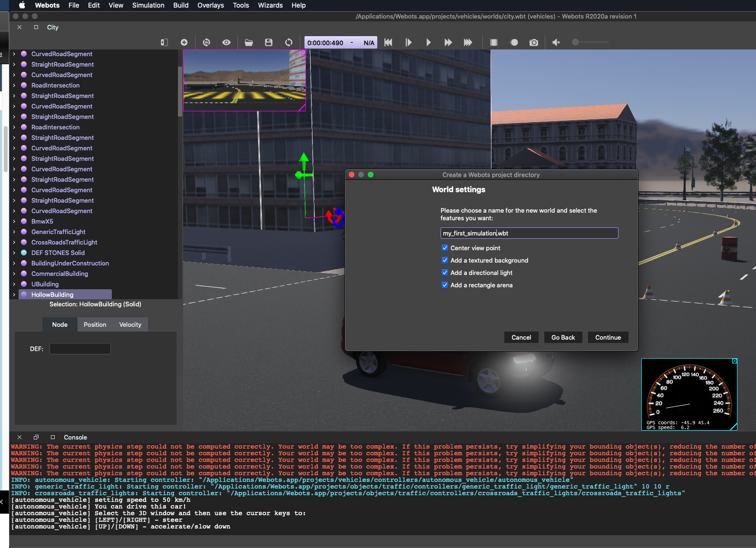The height and width of the screenshot is (548, 756).
Task: Select the BmwX5 tree item
Action: click(x=42, y=221)
